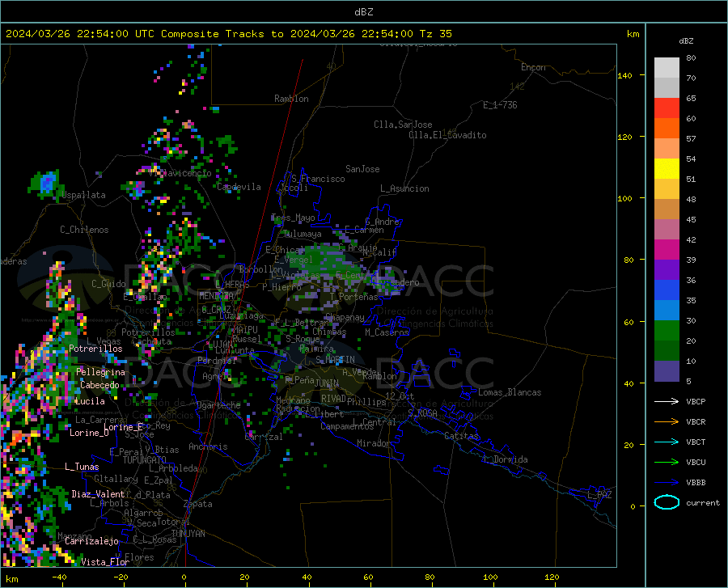
Task: Click the 'Lucila' map label
Action: pyautogui.click(x=90, y=401)
